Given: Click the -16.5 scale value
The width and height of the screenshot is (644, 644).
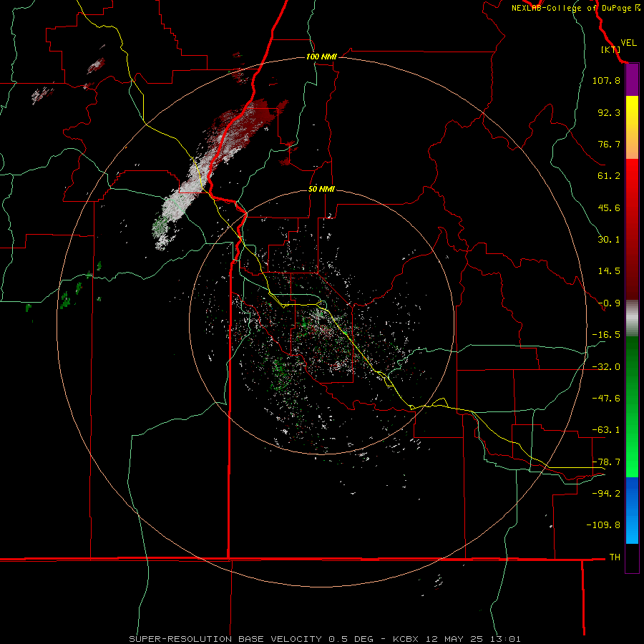Looking at the screenshot, I should coord(606,335).
